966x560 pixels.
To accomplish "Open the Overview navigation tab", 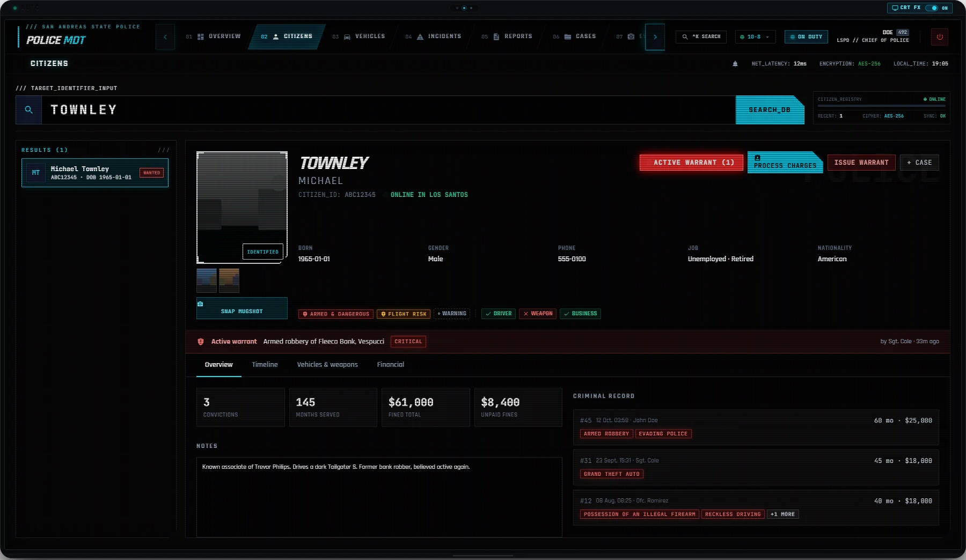I will click(x=214, y=36).
